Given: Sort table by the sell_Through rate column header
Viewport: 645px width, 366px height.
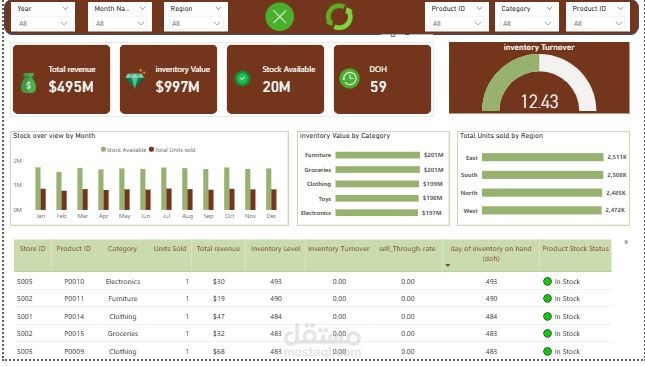Looking at the screenshot, I should (407, 249).
